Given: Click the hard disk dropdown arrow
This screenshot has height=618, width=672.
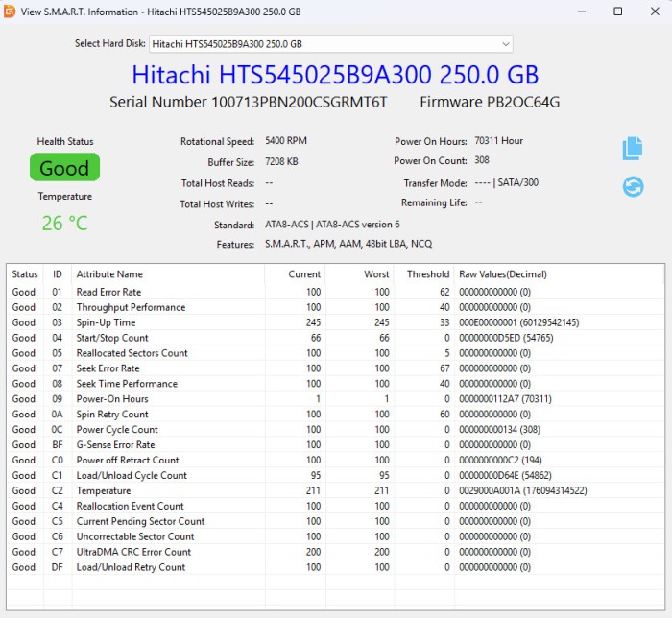Looking at the screenshot, I should coord(505,44).
